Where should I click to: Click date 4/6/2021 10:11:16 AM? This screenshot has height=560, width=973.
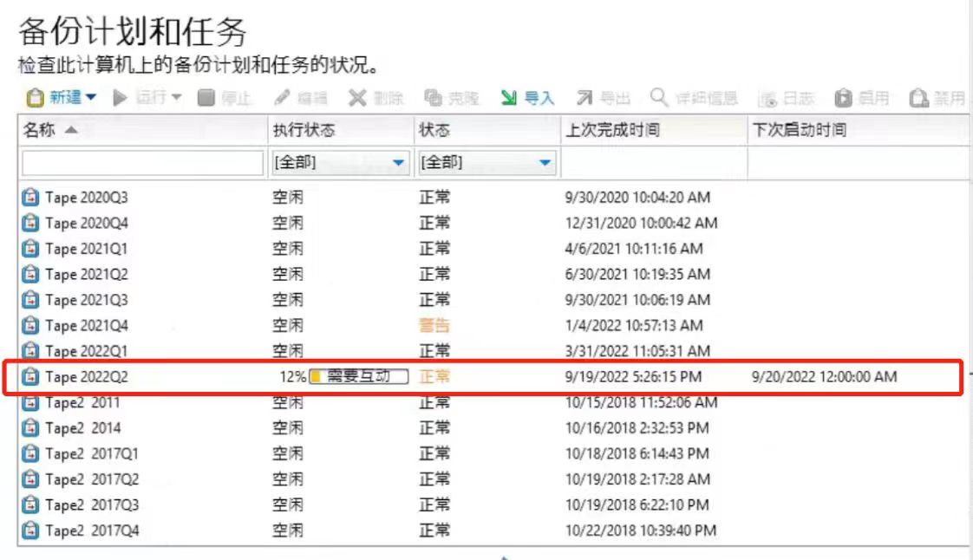pyautogui.click(x=634, y=249)
